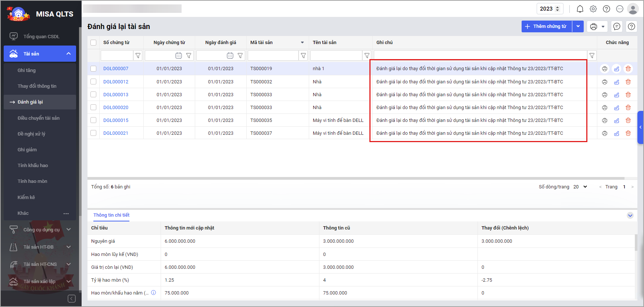Open dropdown arrow beside Thêm chứng từ
Screen dimensions: 644x307
pos(578,26)
